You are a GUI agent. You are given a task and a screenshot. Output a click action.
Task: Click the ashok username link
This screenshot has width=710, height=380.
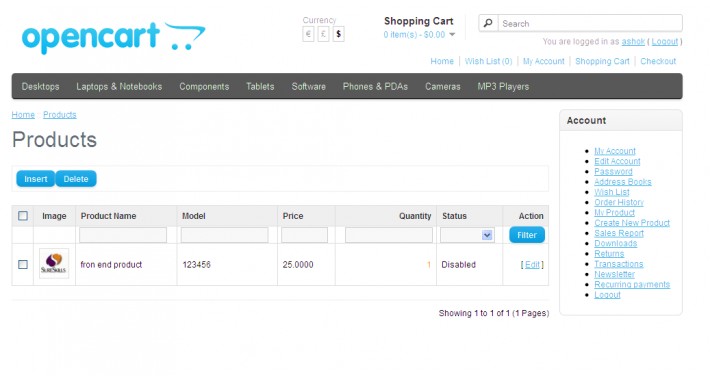(x=633, y=42)
